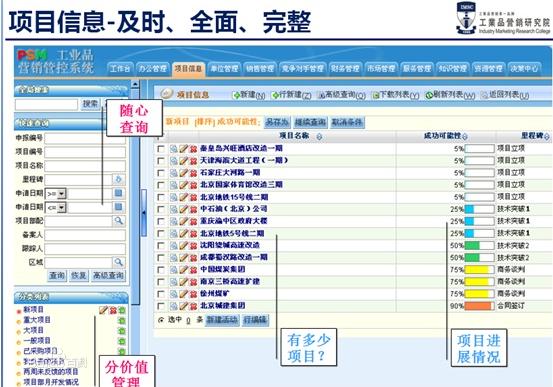This screenshot has width=553, height=387.
Task: Click the 75% yellow progress bar for 中国煤炭集团
Action: click(x=479, y=270)
